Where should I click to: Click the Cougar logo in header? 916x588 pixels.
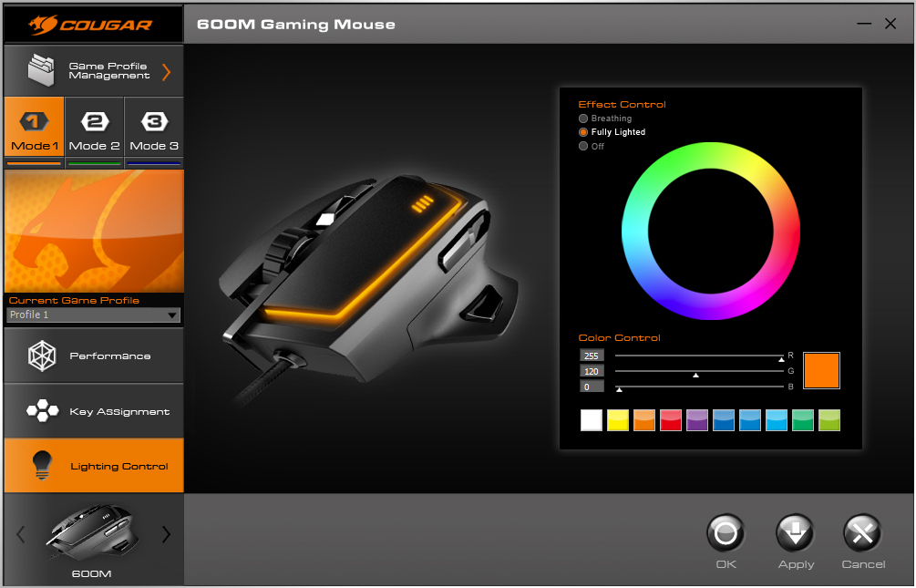(92, 24)
